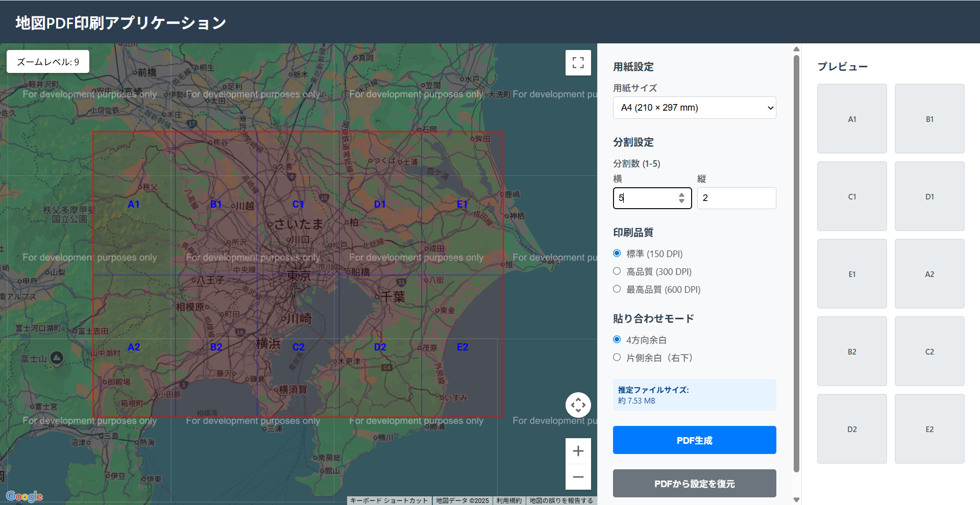Toggle fullscreen map view
Viewport: 980px width, 505px height.
point(578,63)
